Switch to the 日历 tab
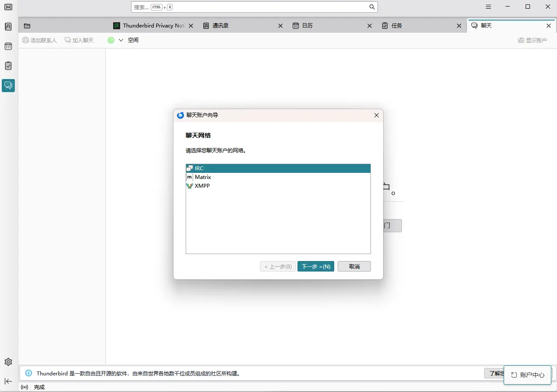The width and height of the screenshot is (557, 392). pos(332,26)
